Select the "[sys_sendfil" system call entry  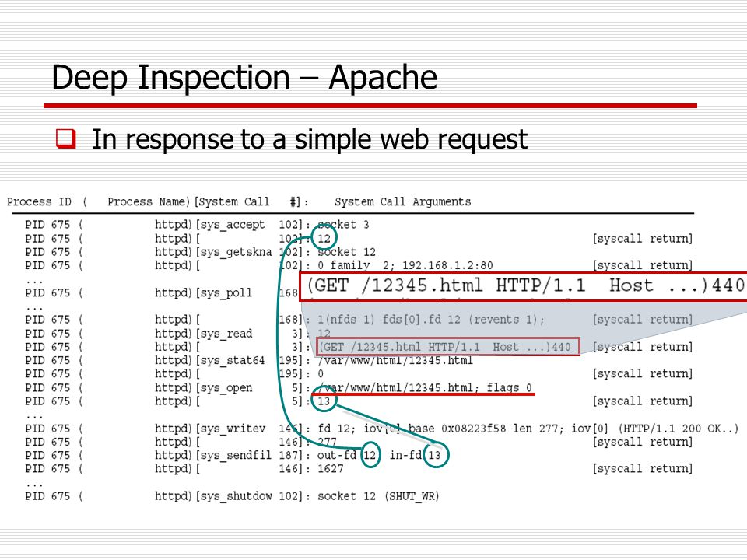click(x=233, y=455)
